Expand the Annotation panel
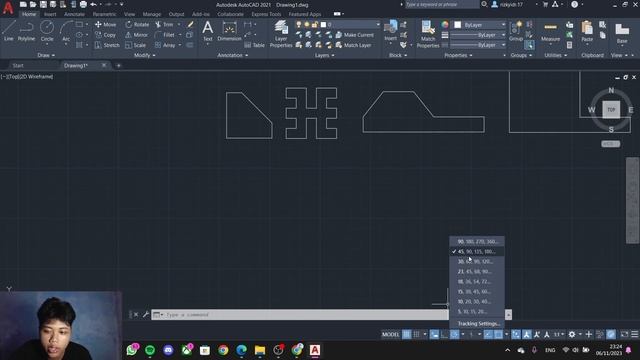The image size is (640, 360). tap(232, 55)
